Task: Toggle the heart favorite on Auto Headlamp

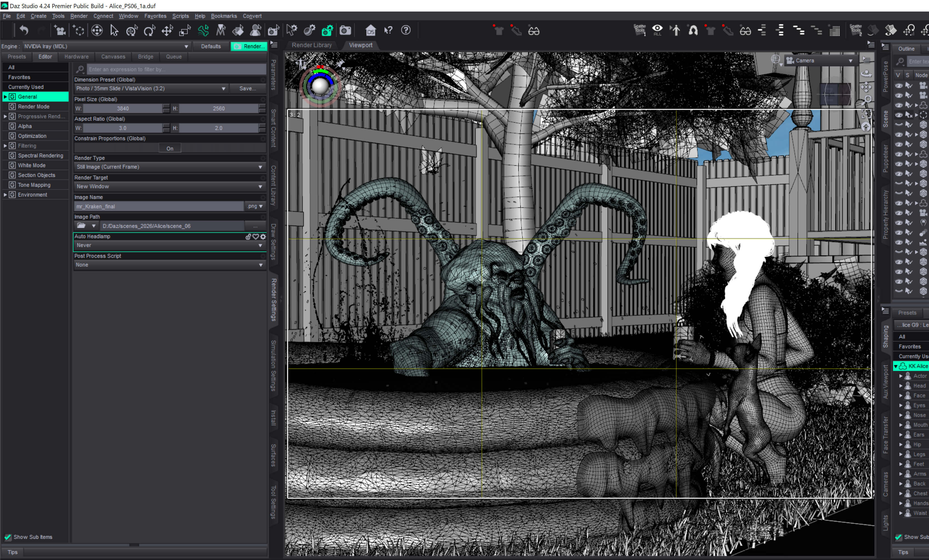Action: [x=256, y=237]
